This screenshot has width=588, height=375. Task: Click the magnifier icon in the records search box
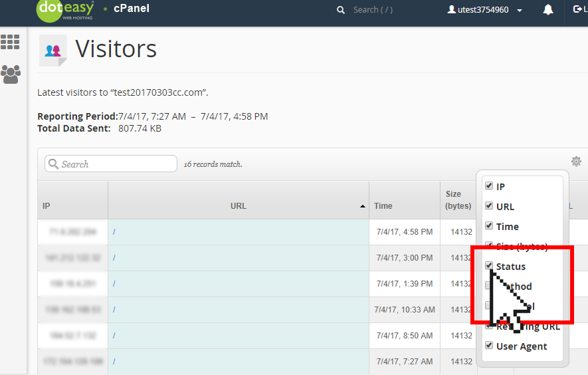(x=54, y=164)
